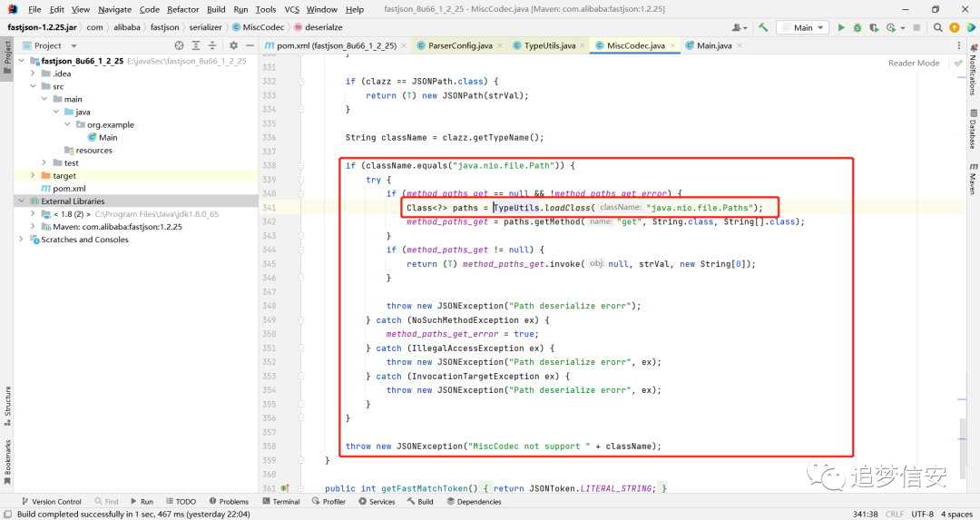
Task: Toggle the Structure side panel
Action: 7,407
